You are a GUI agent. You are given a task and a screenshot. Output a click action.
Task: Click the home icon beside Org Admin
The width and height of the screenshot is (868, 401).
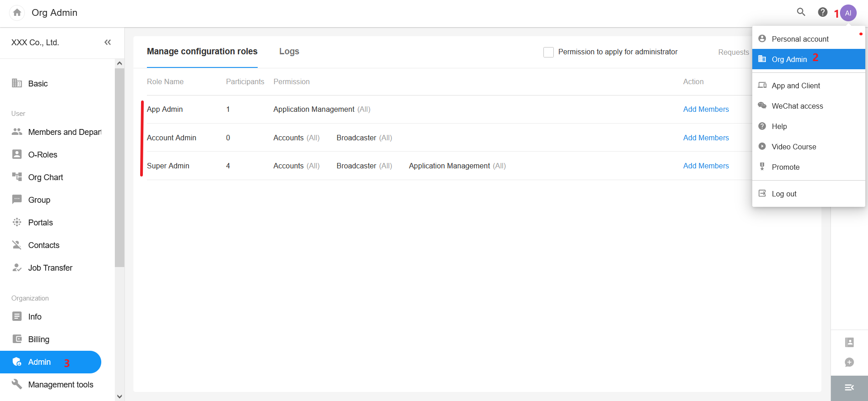[x=17, y=13]
